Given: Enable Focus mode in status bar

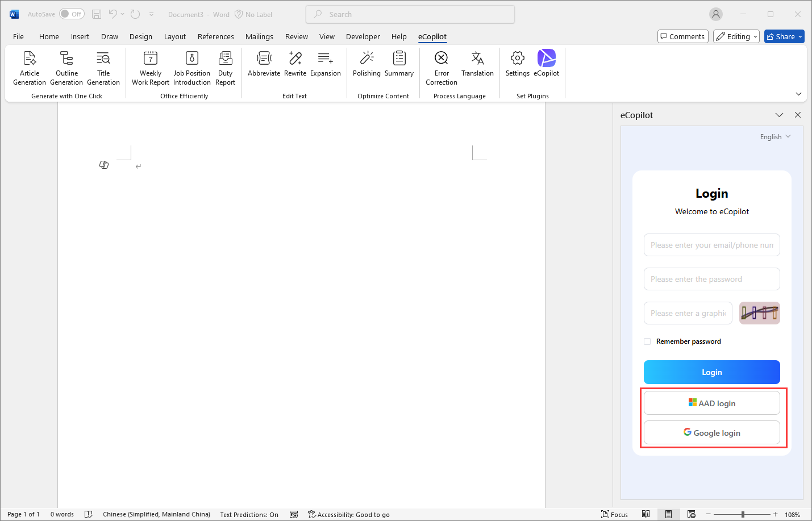Looking at the screenshot, I should (x=614, y=514).
